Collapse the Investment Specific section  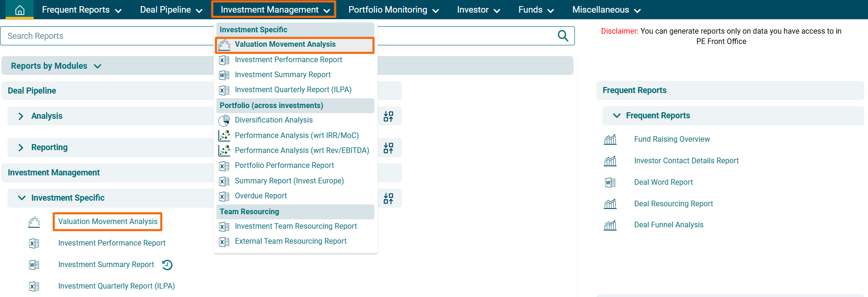click(22, 198)
